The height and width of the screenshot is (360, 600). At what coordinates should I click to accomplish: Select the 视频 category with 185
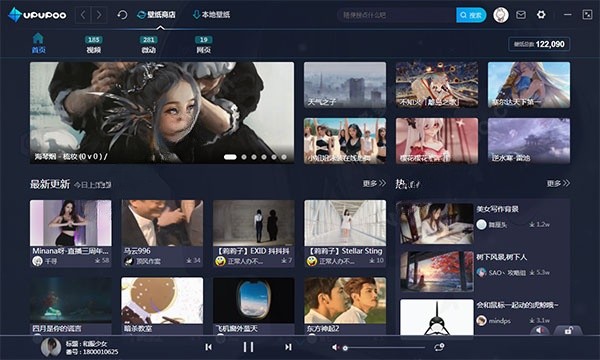click(93, 44)
